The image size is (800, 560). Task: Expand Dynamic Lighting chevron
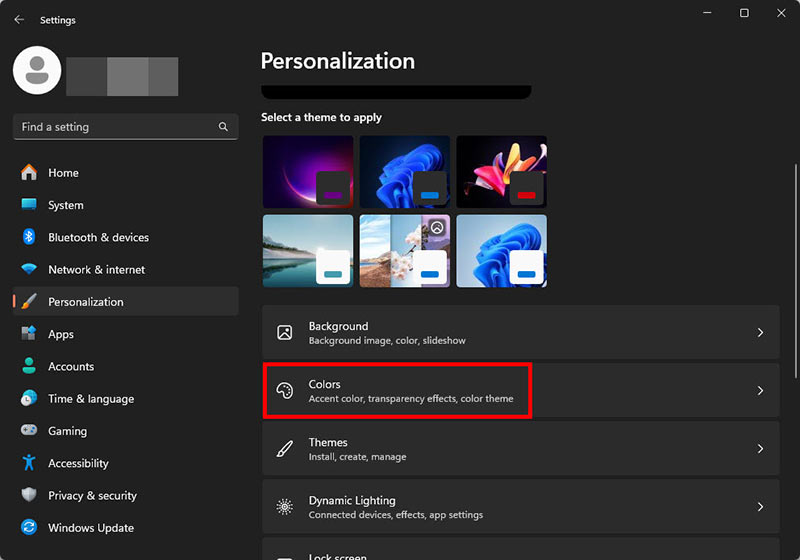click(760, 507)
